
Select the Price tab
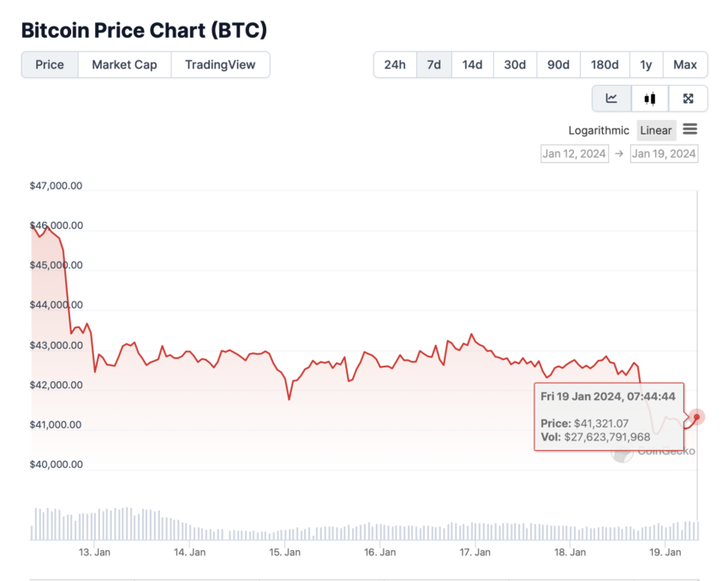(x=50, y=64)
